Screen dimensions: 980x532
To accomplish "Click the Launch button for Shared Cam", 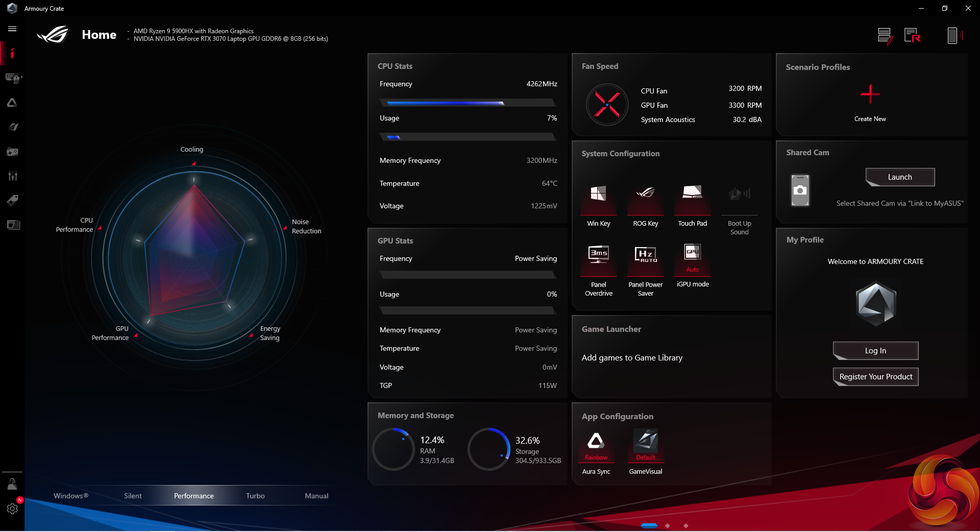I will click(899, 177).
